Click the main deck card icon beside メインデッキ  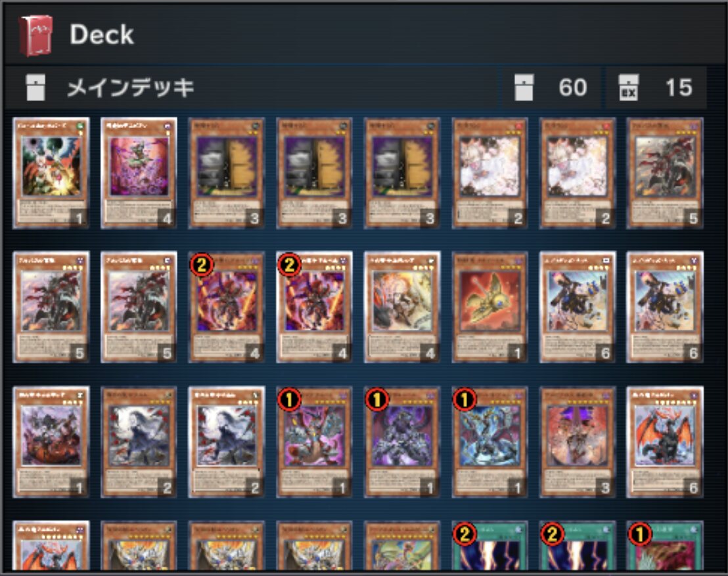pos(35,87)
